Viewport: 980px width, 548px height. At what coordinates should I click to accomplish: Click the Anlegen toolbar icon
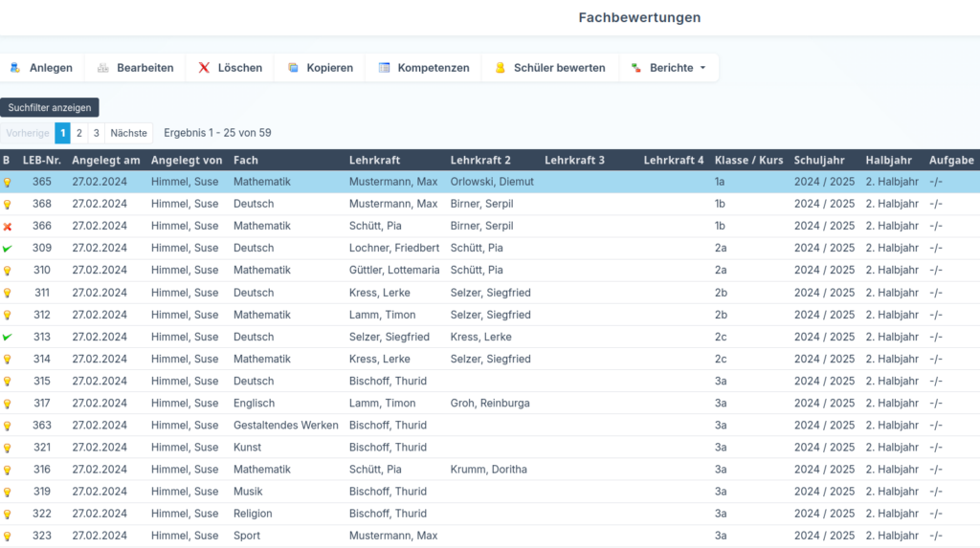coord(15,68)
